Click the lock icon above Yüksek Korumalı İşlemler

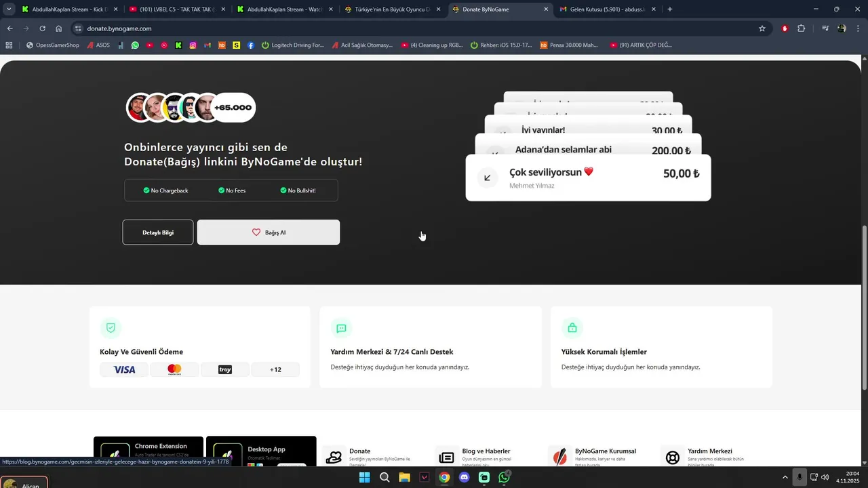point(572,328)
